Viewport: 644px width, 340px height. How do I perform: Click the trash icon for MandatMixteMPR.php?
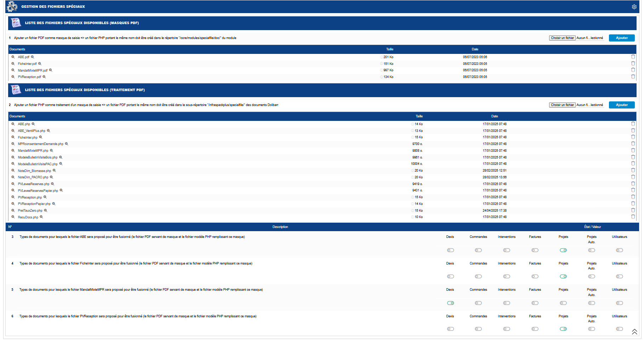click(633, 150)
